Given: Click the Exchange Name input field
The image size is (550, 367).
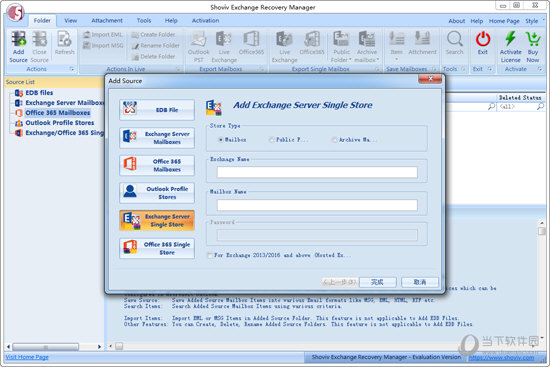Looking at the screenshot, I should tap(317, 172).
